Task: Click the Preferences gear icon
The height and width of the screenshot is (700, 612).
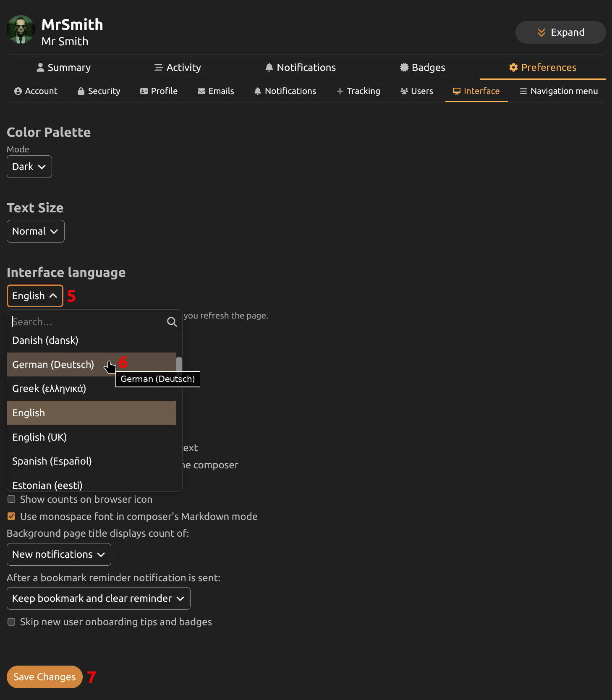Action: tap(513, 68)
